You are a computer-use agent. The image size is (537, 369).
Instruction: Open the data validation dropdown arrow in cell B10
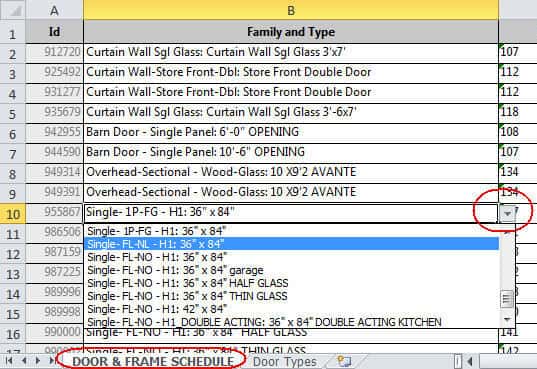[508, 213]
